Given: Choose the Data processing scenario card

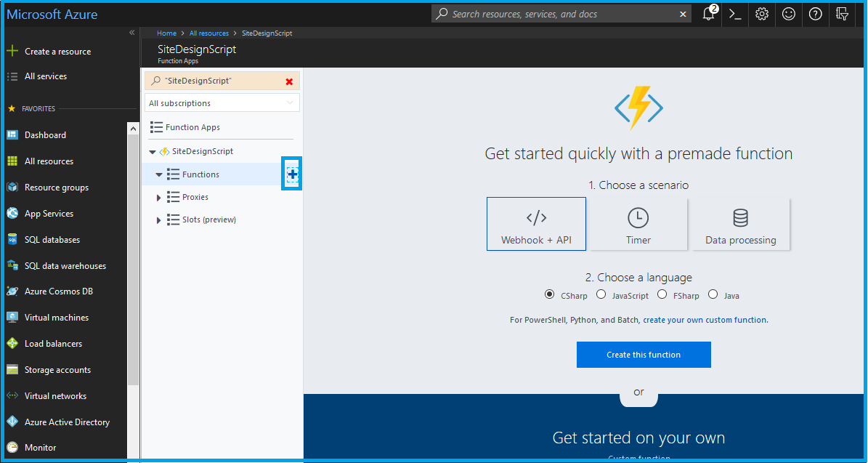Looking at the screenshot, I should click(741, 224).
